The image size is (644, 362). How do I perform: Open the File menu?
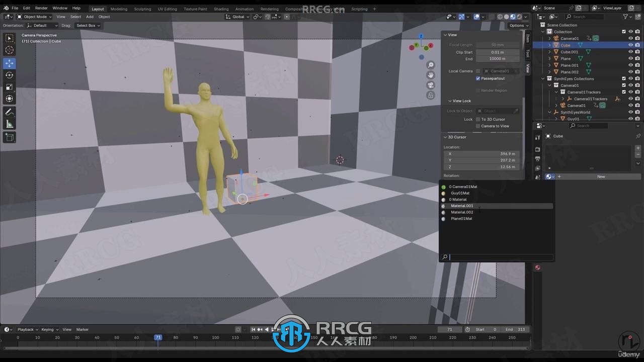15,8
